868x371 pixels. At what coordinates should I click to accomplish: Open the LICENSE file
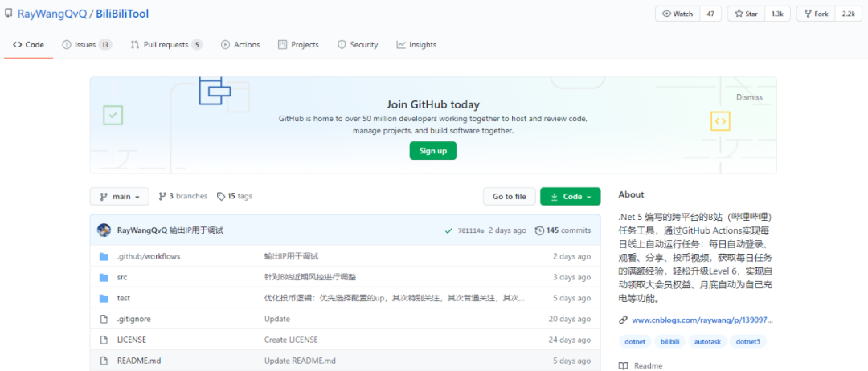click(132, 340)
